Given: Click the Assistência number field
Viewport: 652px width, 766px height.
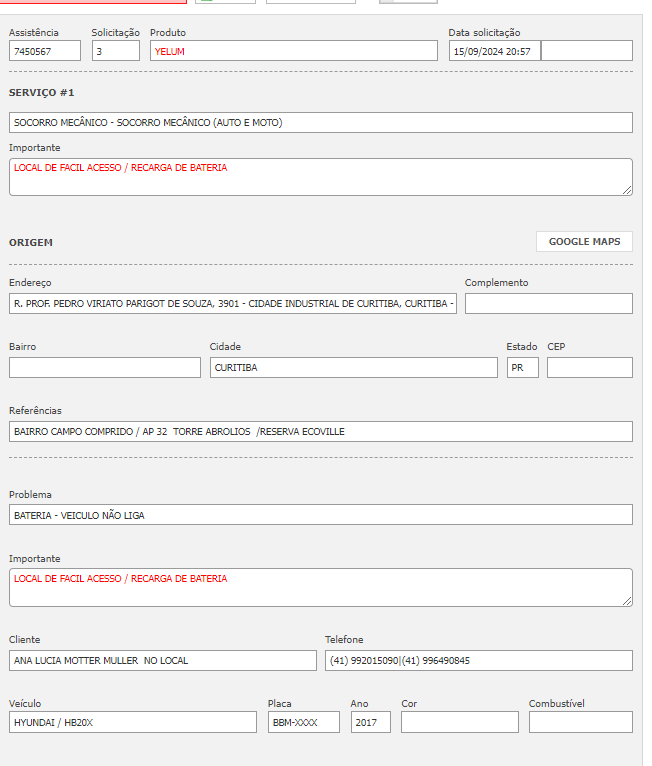Looking at the screenshot, I should 45,51.
